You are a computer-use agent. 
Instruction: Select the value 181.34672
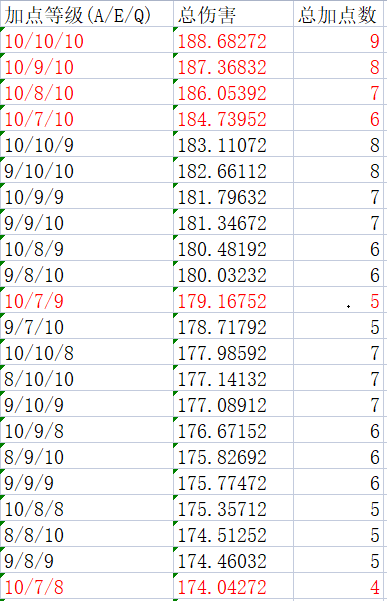233,223
